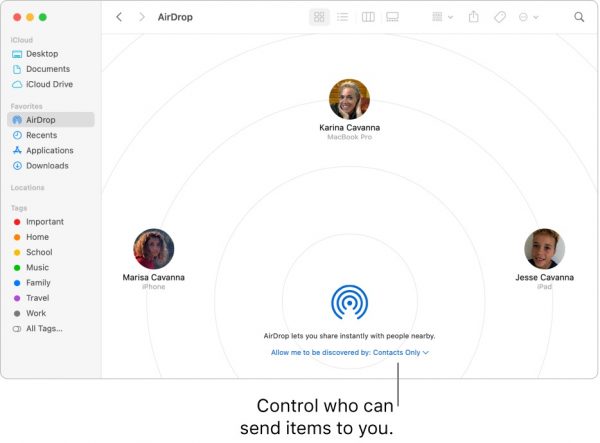Viewport: 600px width, 443px height.
Task: Select Recents in the sidebar
Action: click(x=41, y=135)
